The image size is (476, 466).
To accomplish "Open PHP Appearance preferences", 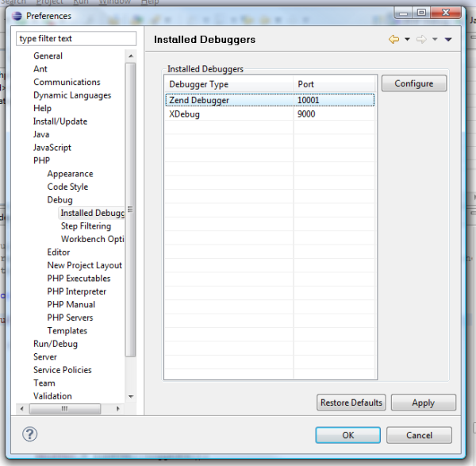I will tap(70, 174).
